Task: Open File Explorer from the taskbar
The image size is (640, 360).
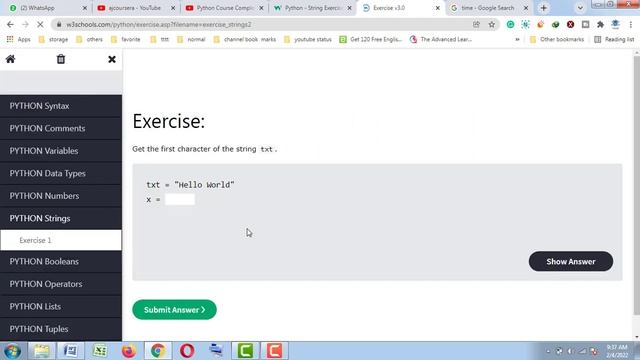Action: [41, 351]
